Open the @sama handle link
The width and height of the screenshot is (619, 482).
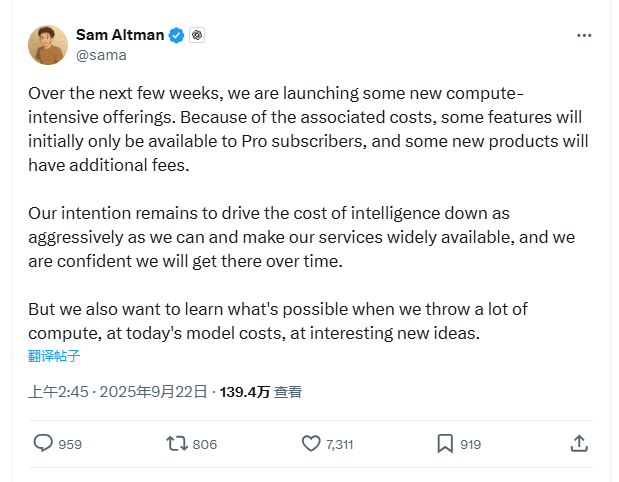click(101, 55)
